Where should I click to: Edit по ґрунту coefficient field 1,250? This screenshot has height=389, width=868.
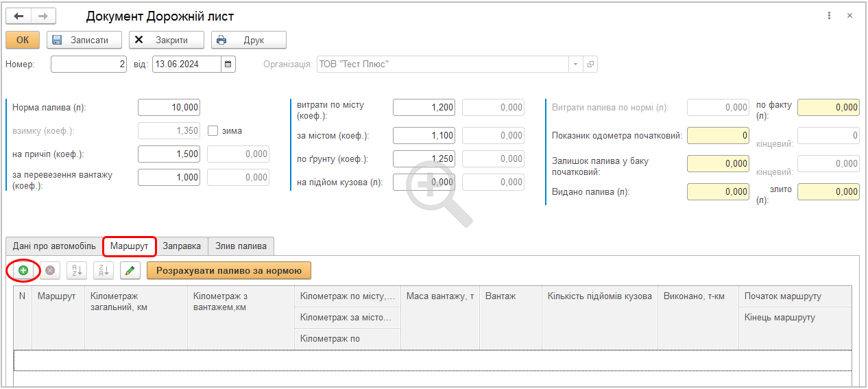click(424, 158)
